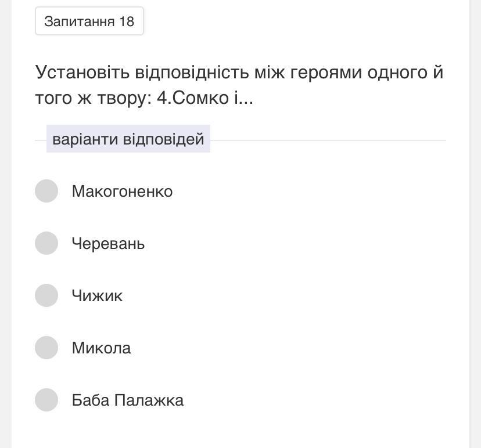
Task: Click the word 'Палажка' in last option
Action: 149,400
